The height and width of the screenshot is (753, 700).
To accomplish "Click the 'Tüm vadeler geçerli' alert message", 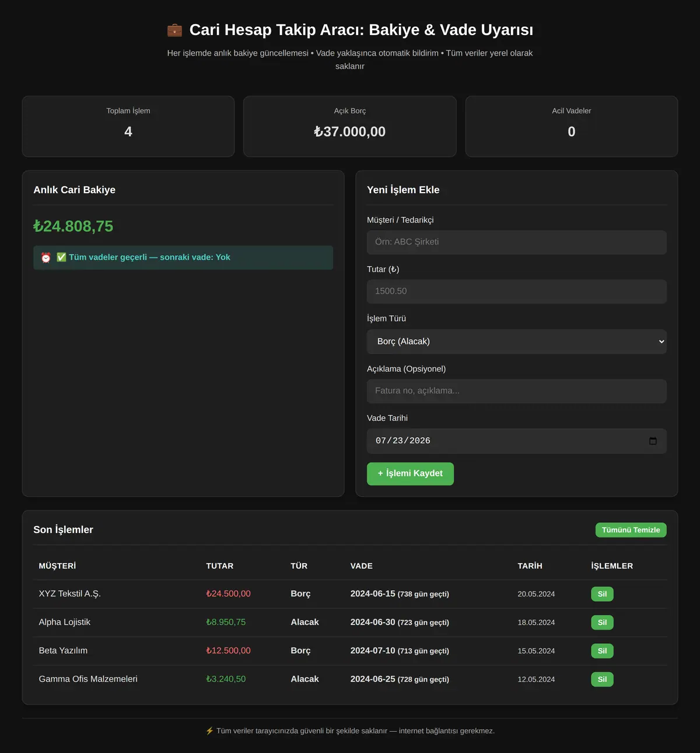I will pyautogui.click(x=183, y=257).
